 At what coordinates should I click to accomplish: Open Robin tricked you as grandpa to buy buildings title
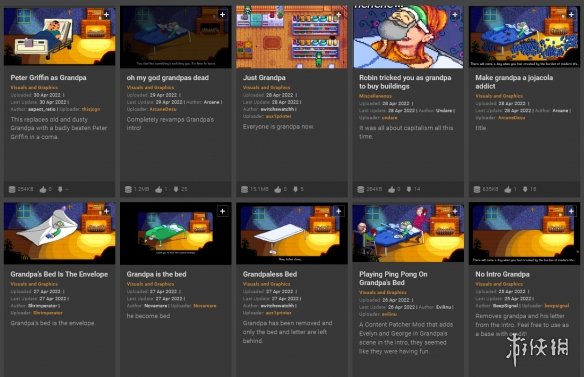(405, 82)
